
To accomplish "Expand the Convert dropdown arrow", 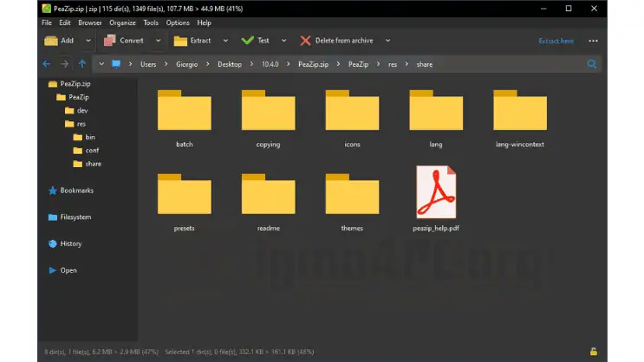I will [158, 41].
